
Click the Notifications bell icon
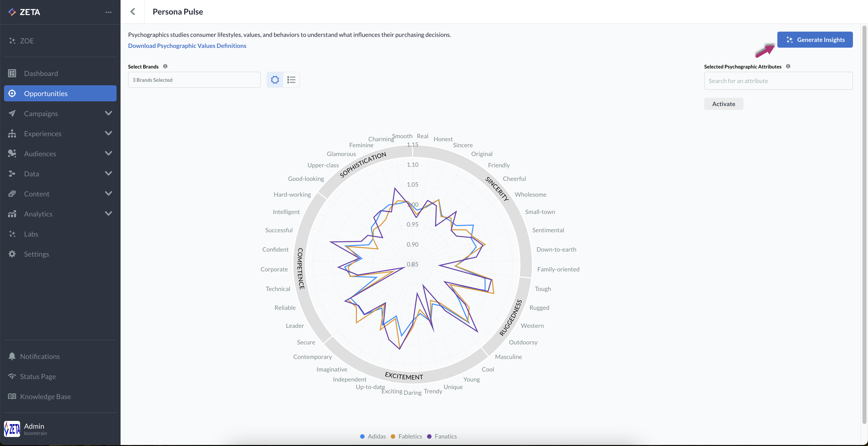coord(12,356)
